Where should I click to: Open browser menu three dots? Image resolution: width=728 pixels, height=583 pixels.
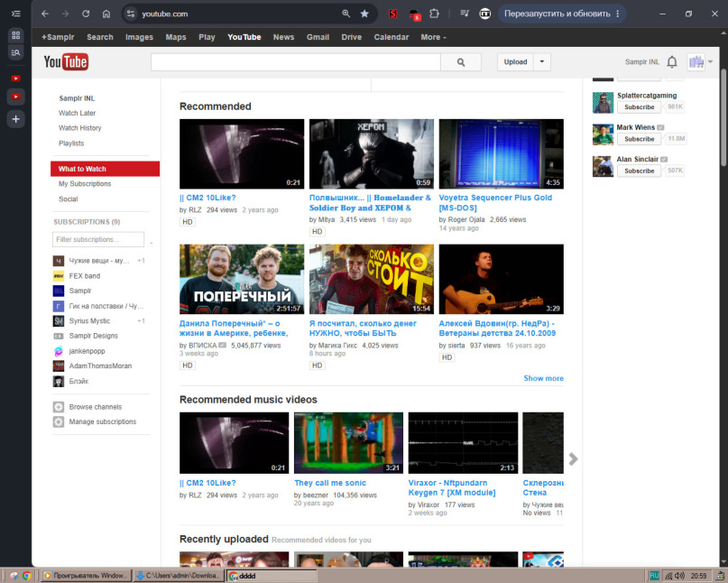[618, 14]
